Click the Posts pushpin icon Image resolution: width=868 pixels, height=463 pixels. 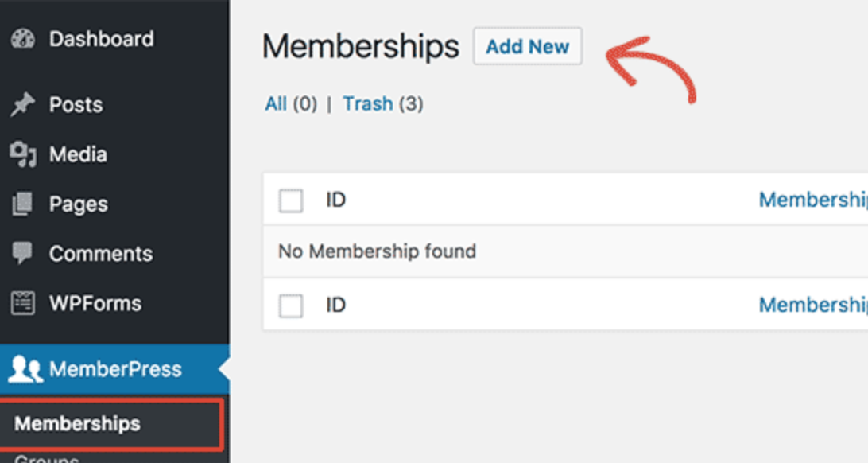tap(24, 105)
